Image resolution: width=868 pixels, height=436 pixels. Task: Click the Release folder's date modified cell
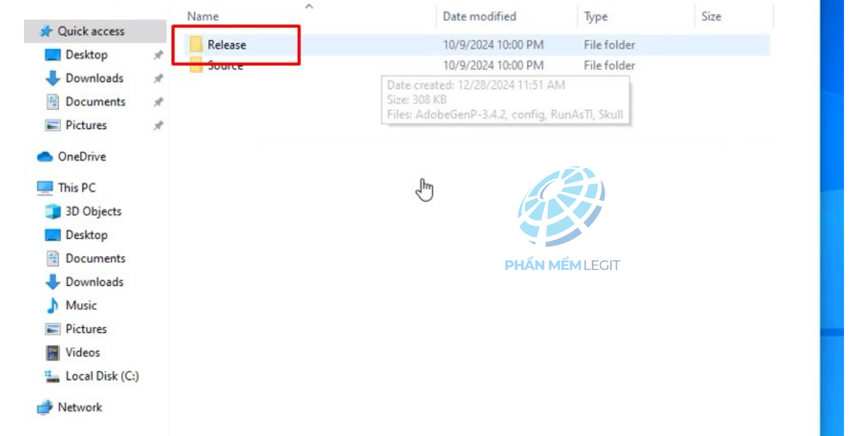[x=494, y=45]
